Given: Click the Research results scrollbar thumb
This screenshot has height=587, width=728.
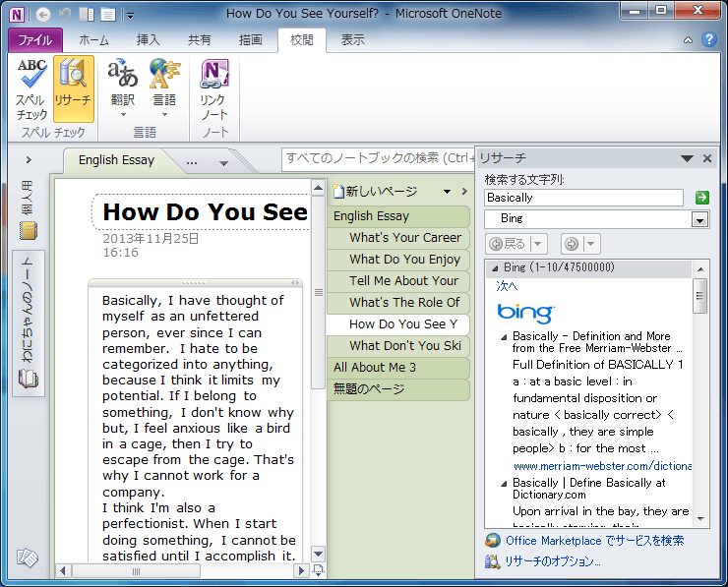Looking at the screenshot, I should [x=700, y=296].
